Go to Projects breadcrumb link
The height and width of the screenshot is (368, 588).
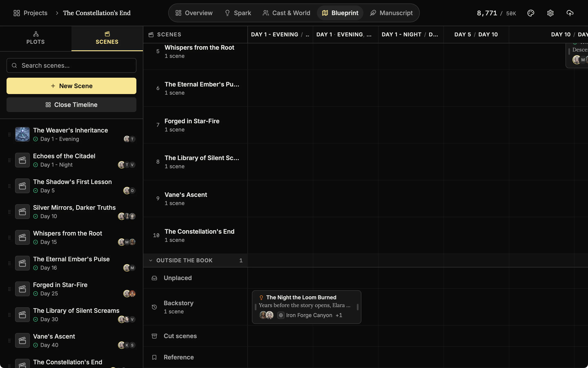click(x=30, y=13)
